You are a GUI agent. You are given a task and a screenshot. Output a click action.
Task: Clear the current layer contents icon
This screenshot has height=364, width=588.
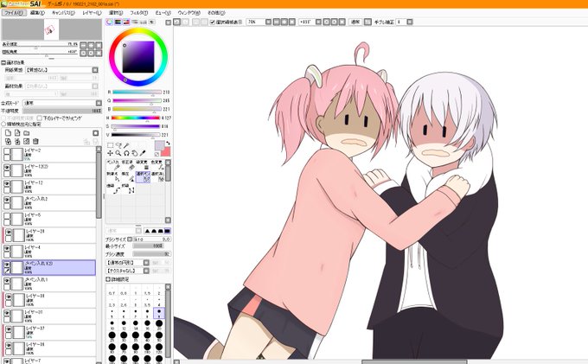26,141
